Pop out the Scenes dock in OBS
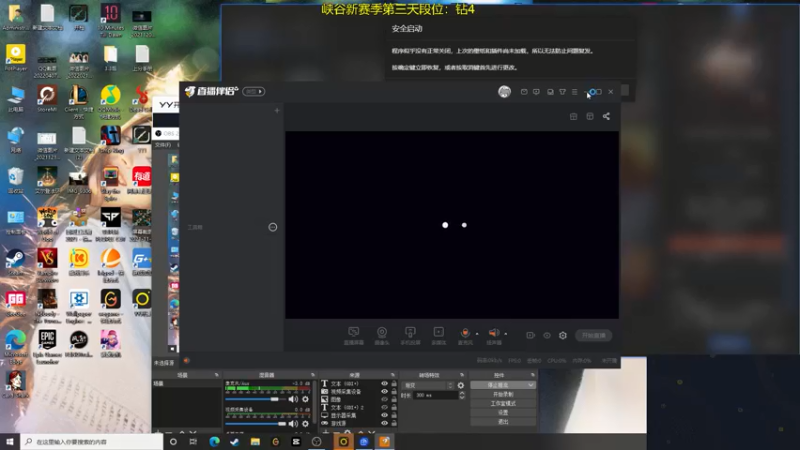The image size is (800, 450). tap(216, 375)
